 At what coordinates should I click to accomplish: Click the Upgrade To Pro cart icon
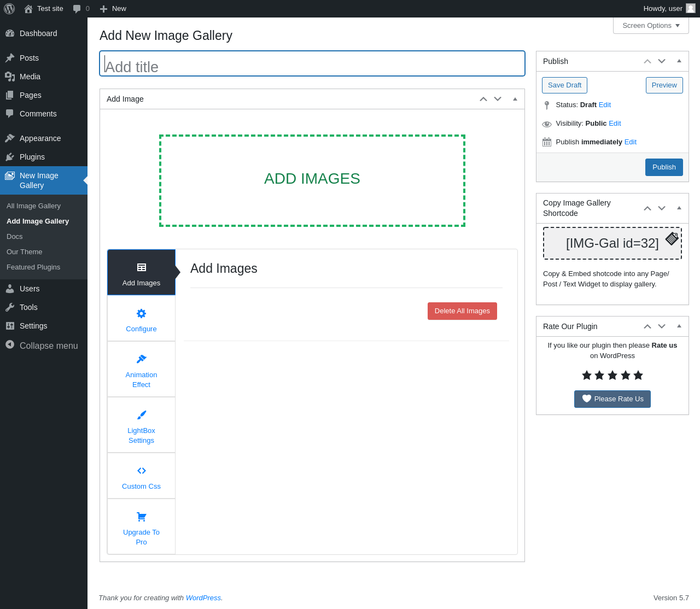(x=141, y=517)
